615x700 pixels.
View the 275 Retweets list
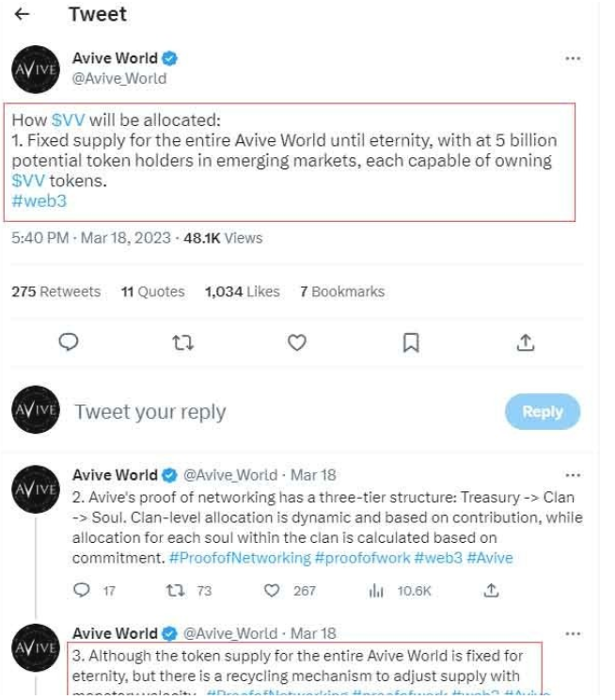pos(55,292)
